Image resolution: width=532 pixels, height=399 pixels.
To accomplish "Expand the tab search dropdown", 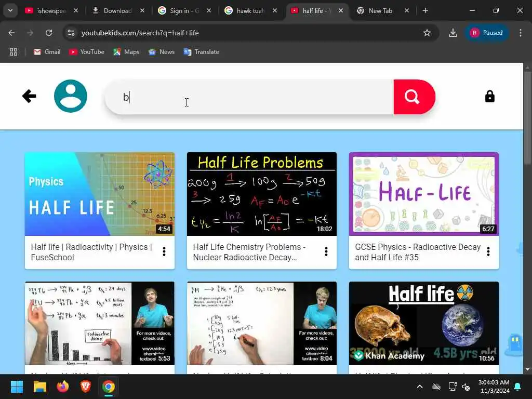I will coord(10,10).
